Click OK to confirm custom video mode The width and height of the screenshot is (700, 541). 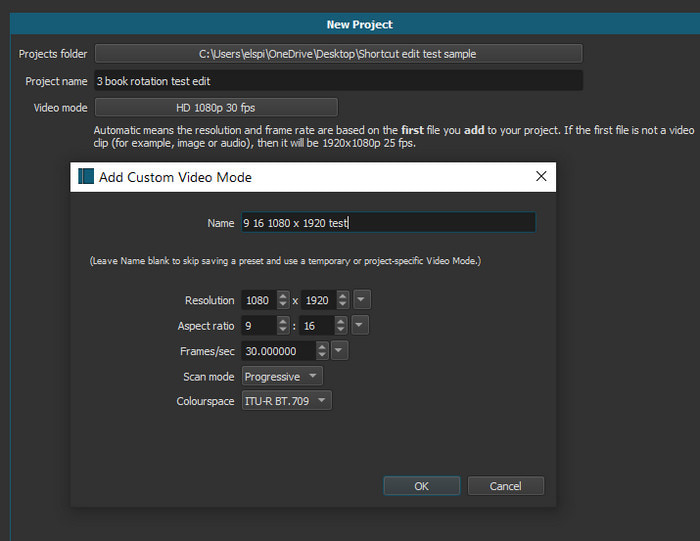(x=421, y=485)
